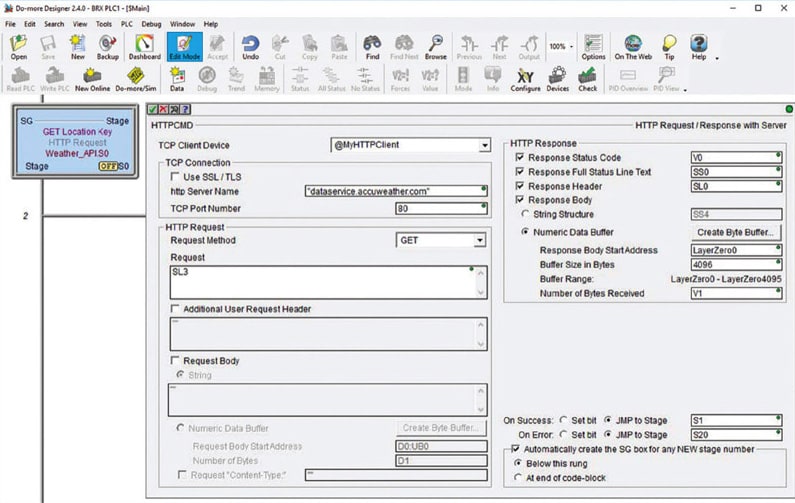Click the Create Byte Buffer button in HTTP Response

pyautogui.click(x=736, y=232)
